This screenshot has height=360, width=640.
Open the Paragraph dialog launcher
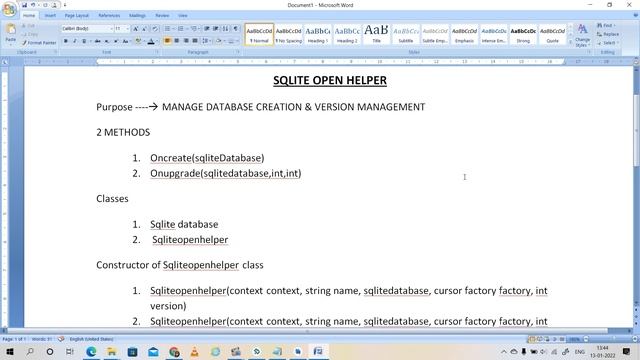coord(238,52)
